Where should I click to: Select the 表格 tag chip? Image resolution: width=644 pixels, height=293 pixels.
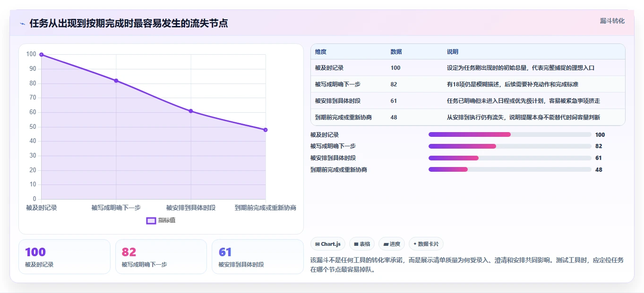click(x=362, y=244)
